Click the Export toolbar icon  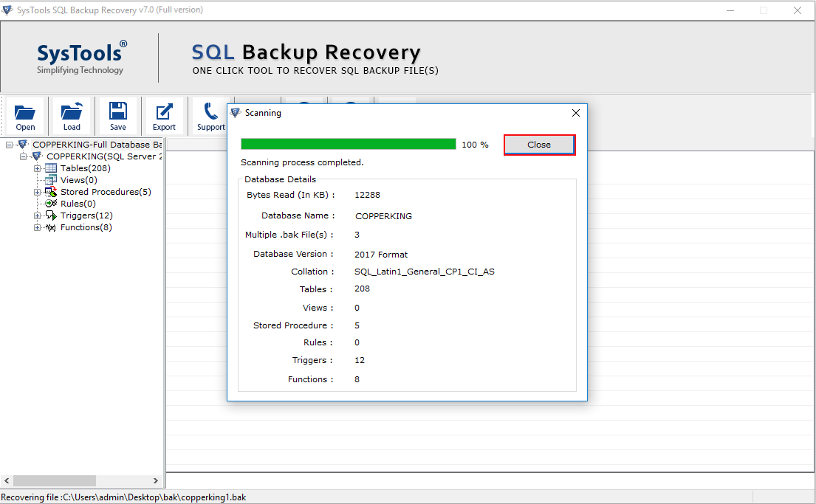[164, 117]
